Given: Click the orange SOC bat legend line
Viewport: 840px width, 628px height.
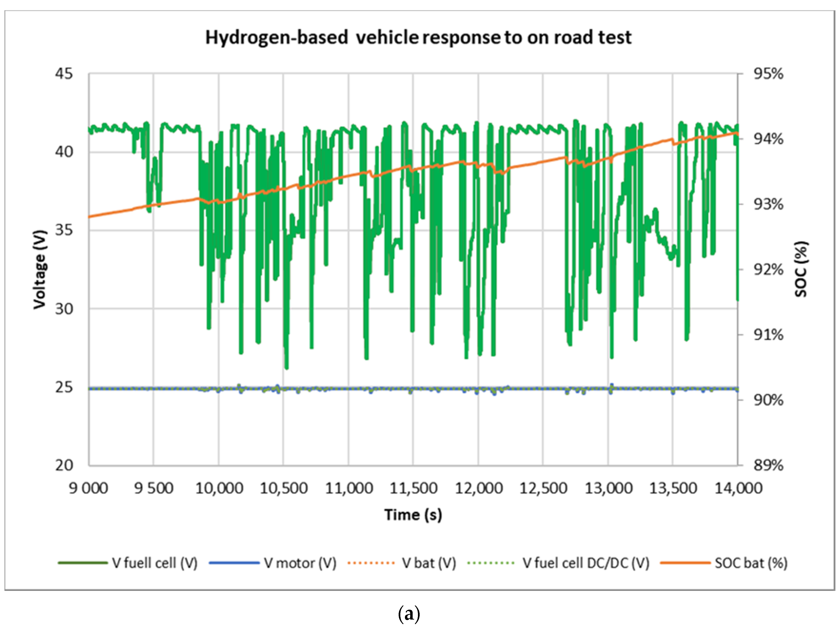Looking at the screenshot, I should coord(685,563).
